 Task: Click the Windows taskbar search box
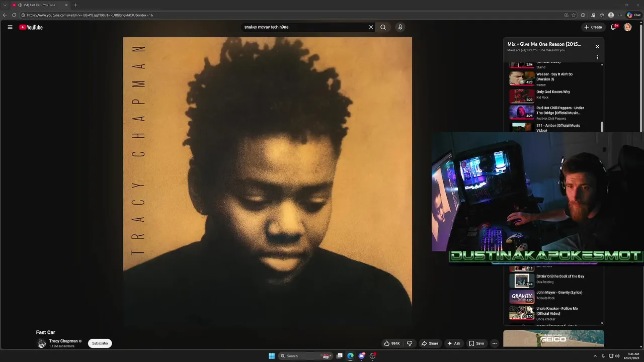pos(306,356)
